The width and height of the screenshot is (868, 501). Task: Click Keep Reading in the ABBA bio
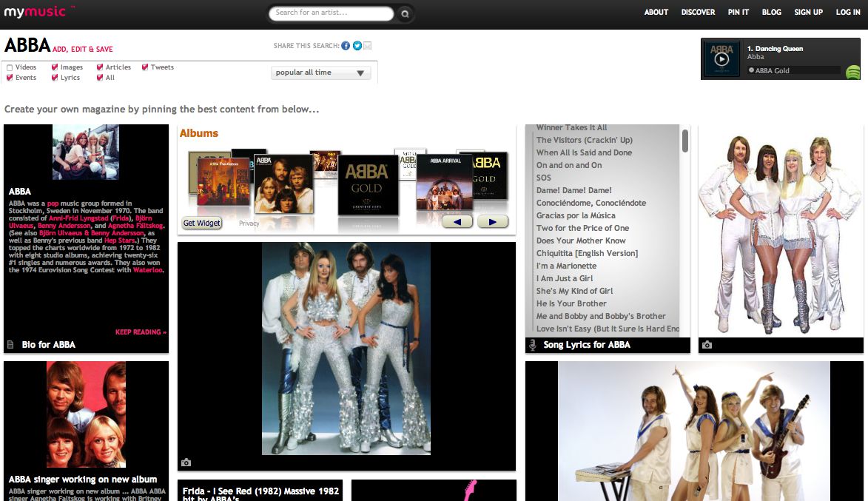point(141,332)
